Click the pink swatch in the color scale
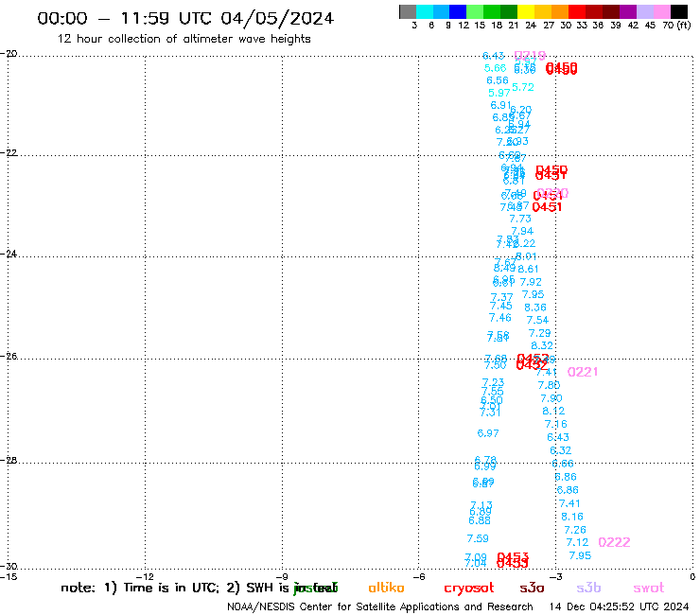Viewport: 700px width, 615px height. (661, 11)
